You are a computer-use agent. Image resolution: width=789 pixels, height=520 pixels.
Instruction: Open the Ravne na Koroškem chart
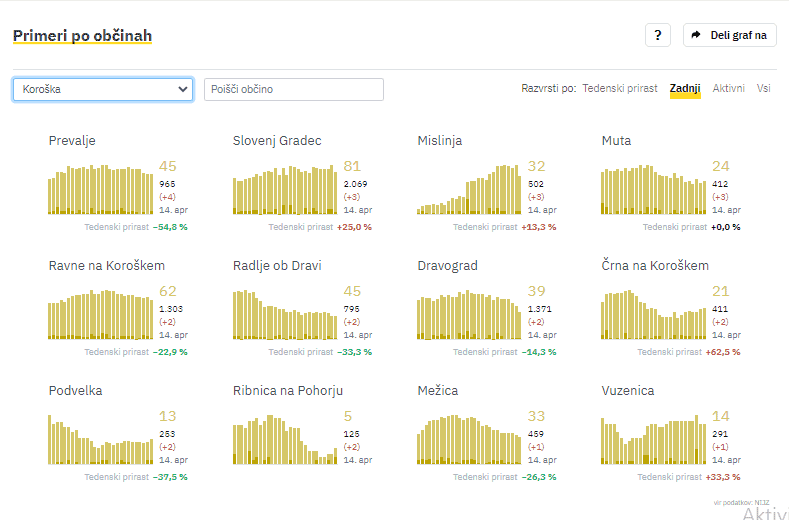101,315
